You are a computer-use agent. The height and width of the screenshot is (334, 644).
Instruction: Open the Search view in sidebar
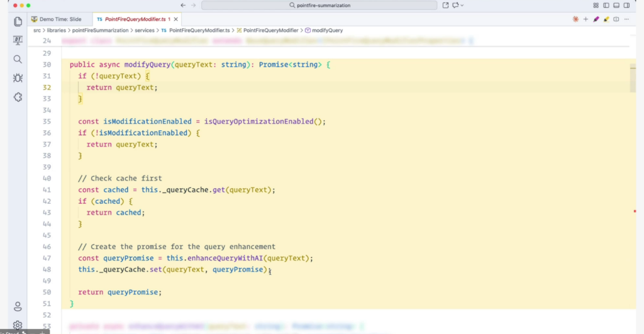pyautogui.click(x=18, y=59)
